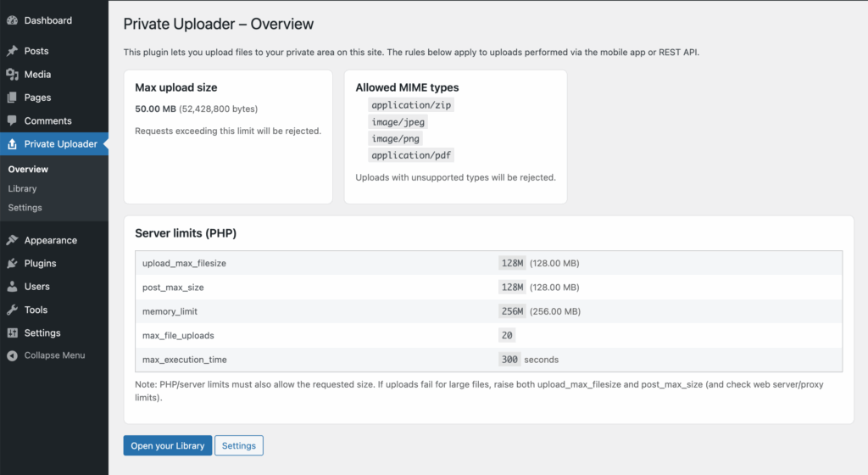Select the Overview submenu item

[28, 170]
